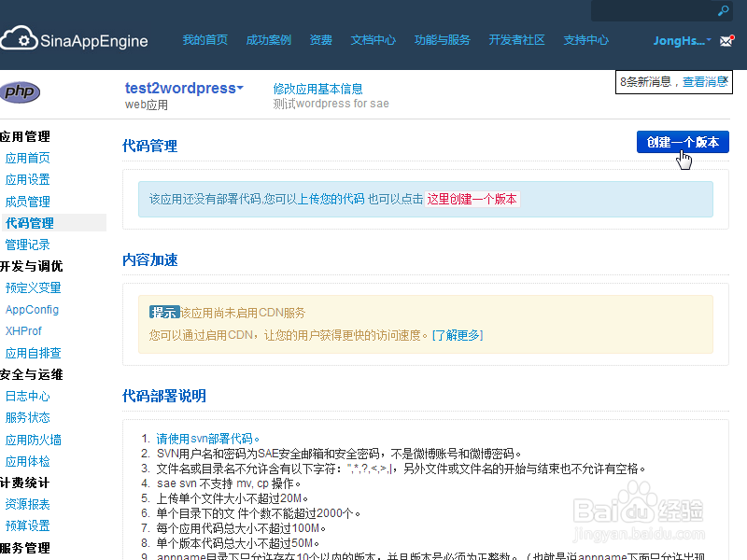Click the 测试wordpress for sae description
This screenshot has height=560, width=747.
click(x=331, y=104)
